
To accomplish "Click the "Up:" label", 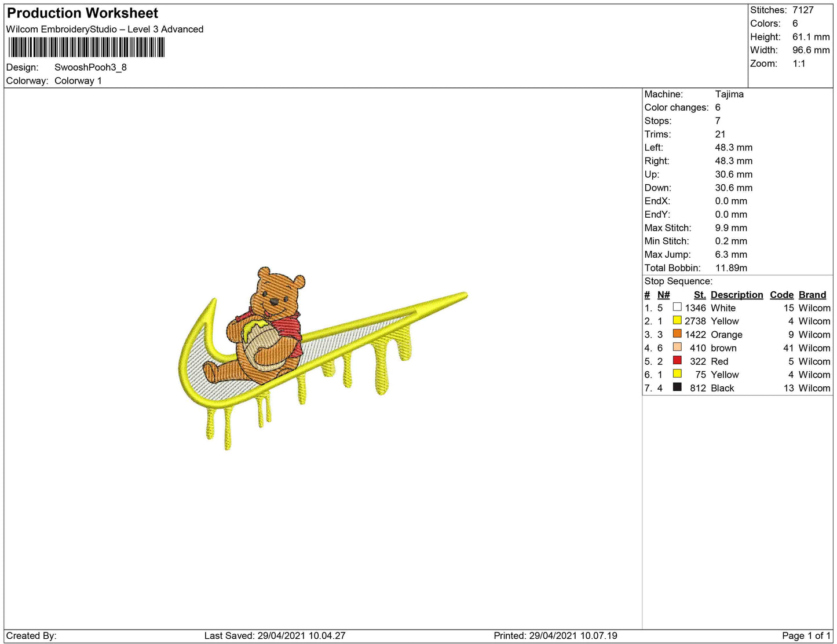I will pyautogui.click(x=652, y=174).
